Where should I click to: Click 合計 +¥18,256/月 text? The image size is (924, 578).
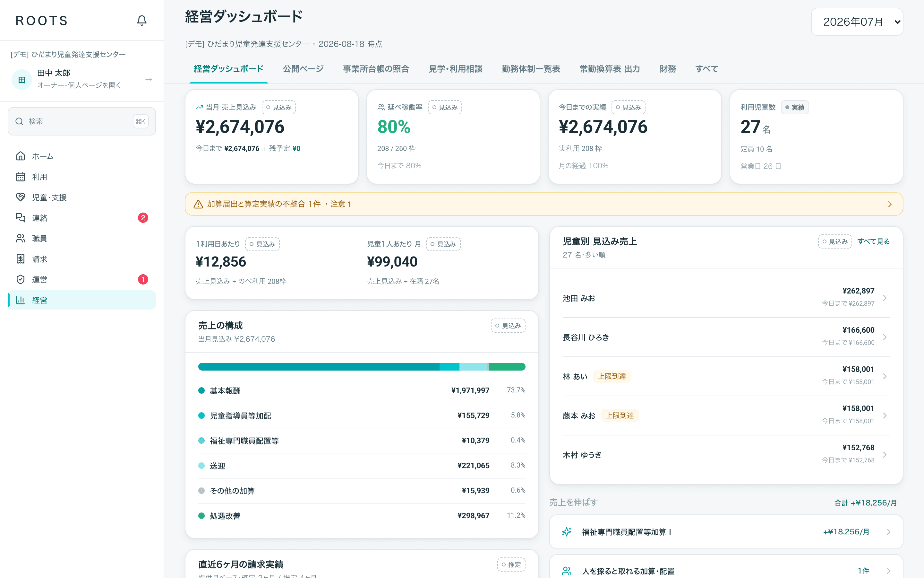866,503
